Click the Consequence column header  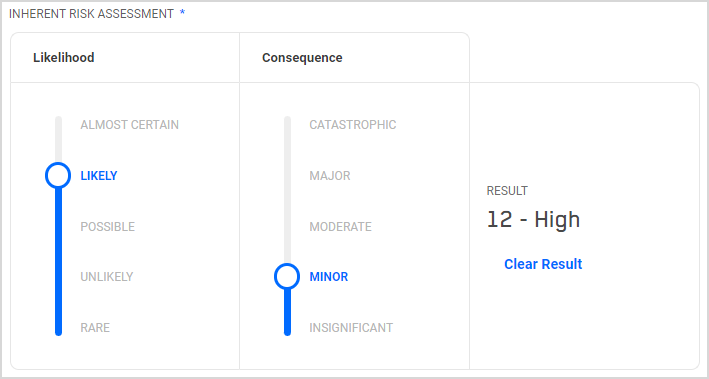[x=302, y=58]
